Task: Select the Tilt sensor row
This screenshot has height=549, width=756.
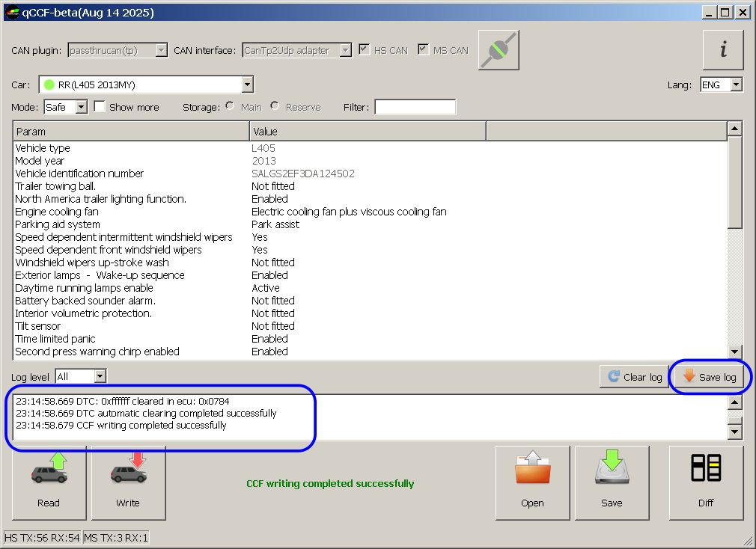Action: click(x=371, y=326)
